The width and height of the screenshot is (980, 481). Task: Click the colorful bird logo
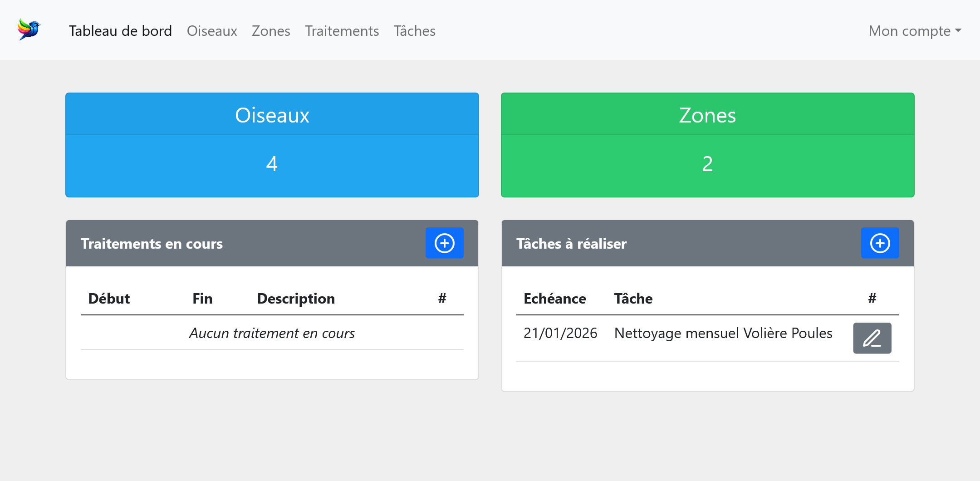coord(29,29)
